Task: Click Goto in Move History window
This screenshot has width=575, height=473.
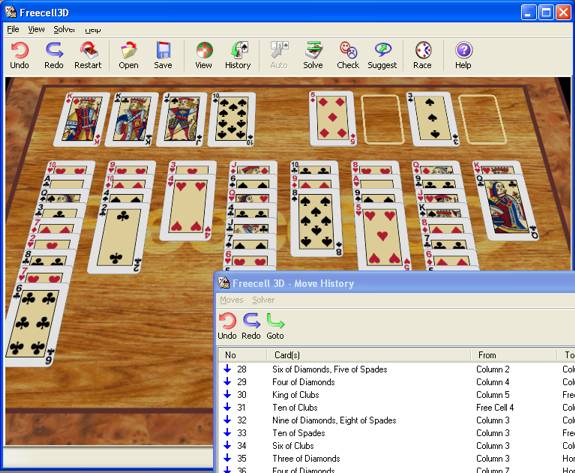Action: (x=275, y=326)
